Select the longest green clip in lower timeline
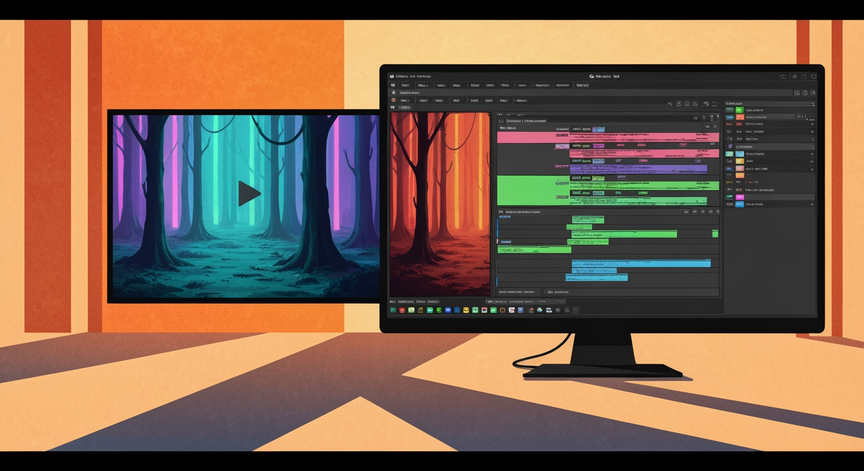Viewport: 864px width, 471px height. 624,234
